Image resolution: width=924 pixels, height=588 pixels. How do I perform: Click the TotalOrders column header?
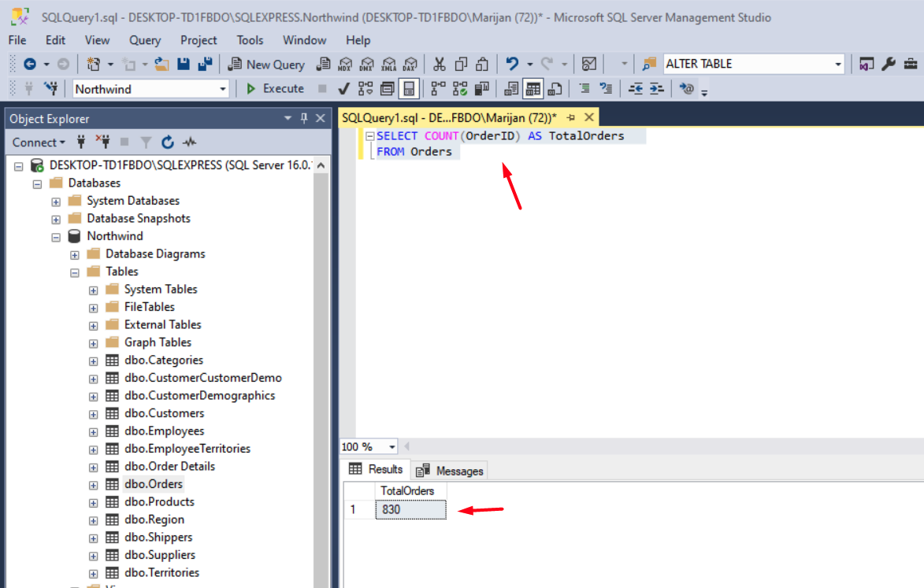[x=410, y=490]
